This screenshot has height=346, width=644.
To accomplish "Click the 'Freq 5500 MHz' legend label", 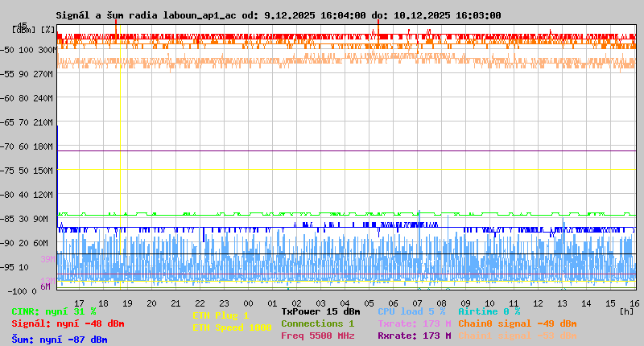I will (x=317, y=336).
